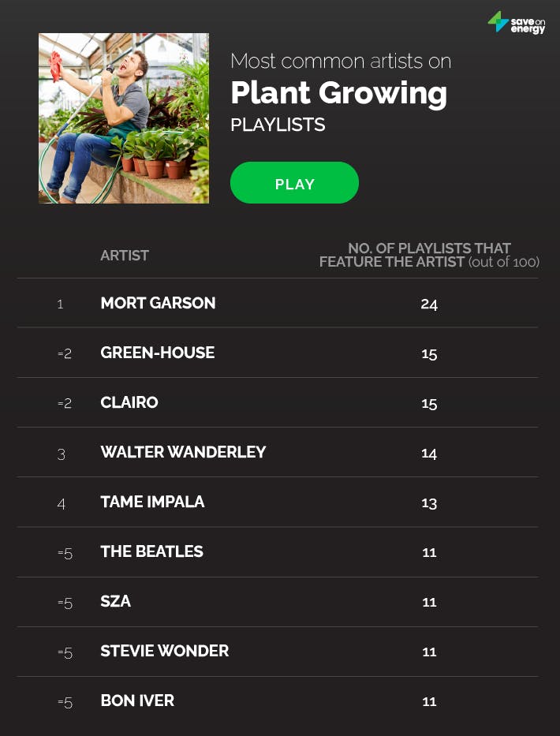Click Walter Wanderley's playlist count of 14

[429, 453]
